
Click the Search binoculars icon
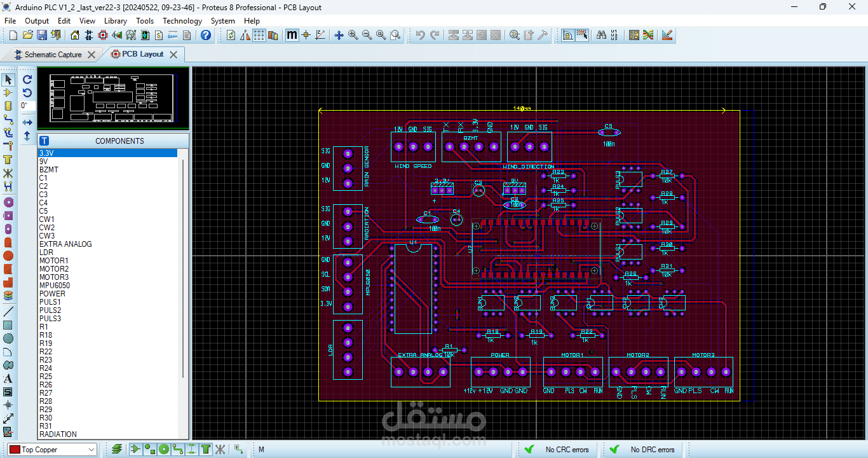[601, 35]
